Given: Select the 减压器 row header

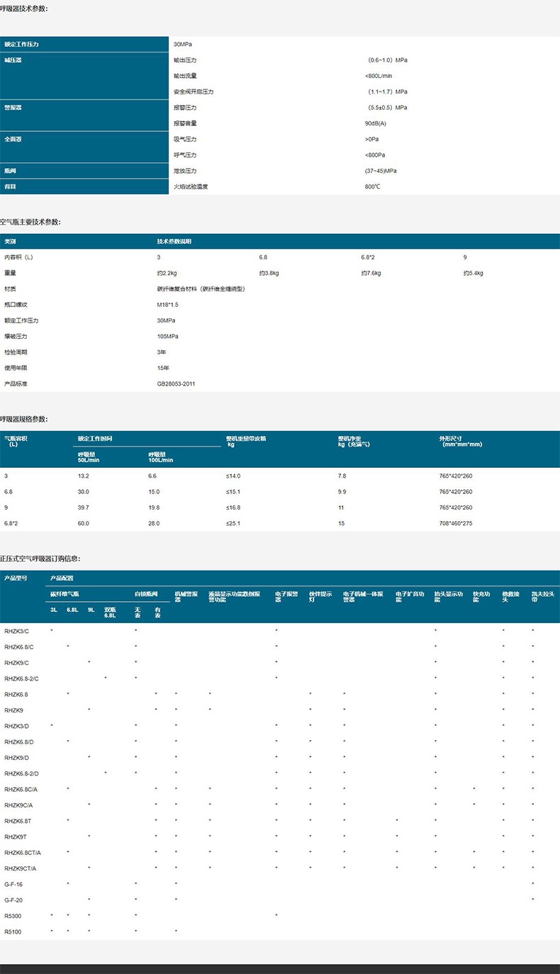Looking at the screenshot, I should (x=13, y=60).
